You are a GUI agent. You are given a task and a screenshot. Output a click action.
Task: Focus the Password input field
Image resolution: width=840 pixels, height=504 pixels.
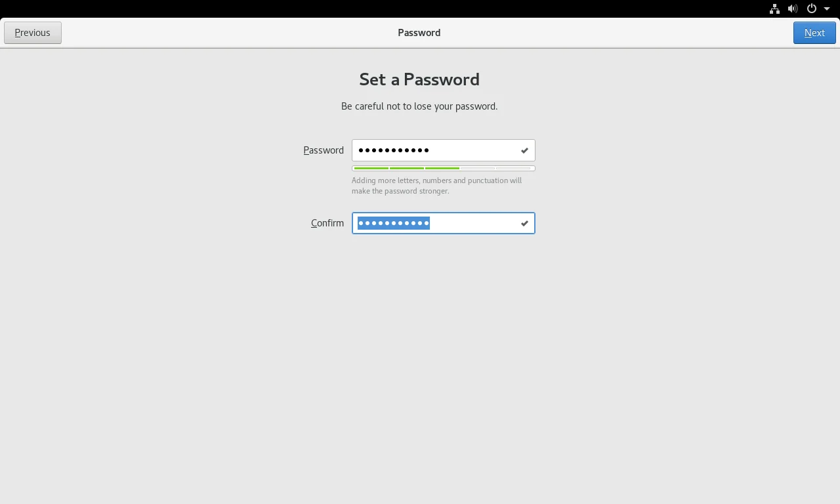pyautogui.click(x=444, y=150)
